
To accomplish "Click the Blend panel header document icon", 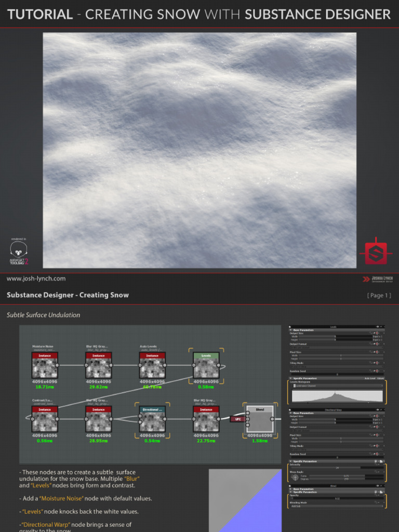I will point(290,486).
